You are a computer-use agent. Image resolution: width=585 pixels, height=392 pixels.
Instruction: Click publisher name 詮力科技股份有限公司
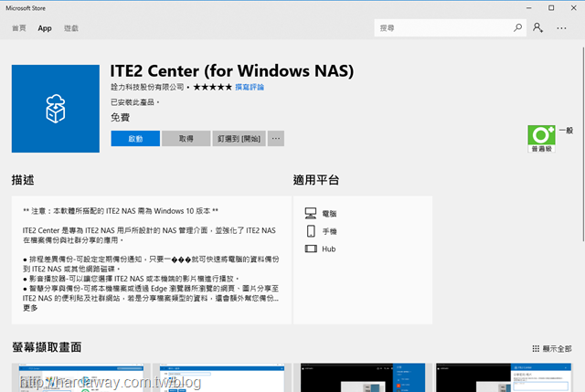tap(147, 88)
